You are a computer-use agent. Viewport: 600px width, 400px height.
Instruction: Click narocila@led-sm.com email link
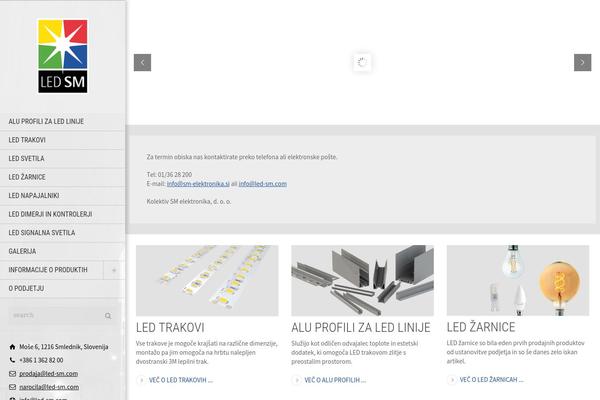coord(49,387)
